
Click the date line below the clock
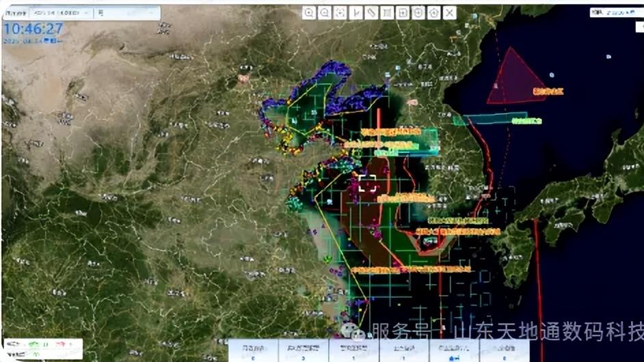pos(33,40)
